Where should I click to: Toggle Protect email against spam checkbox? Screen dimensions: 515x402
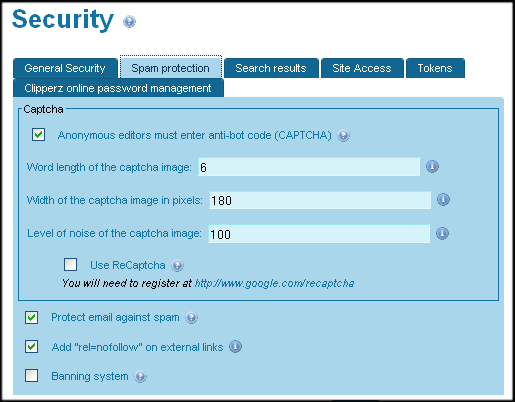pyautogui.click(x=31, y=317)
